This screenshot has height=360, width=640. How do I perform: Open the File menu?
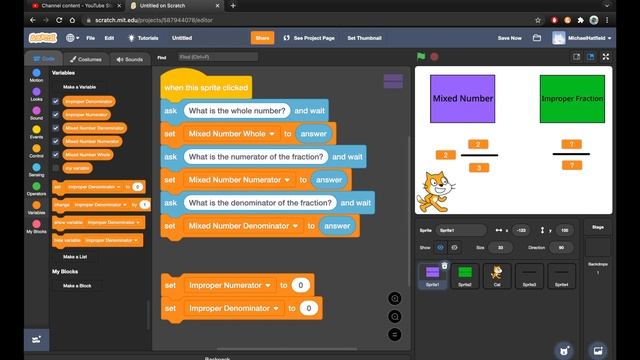[x=91, y=38]
